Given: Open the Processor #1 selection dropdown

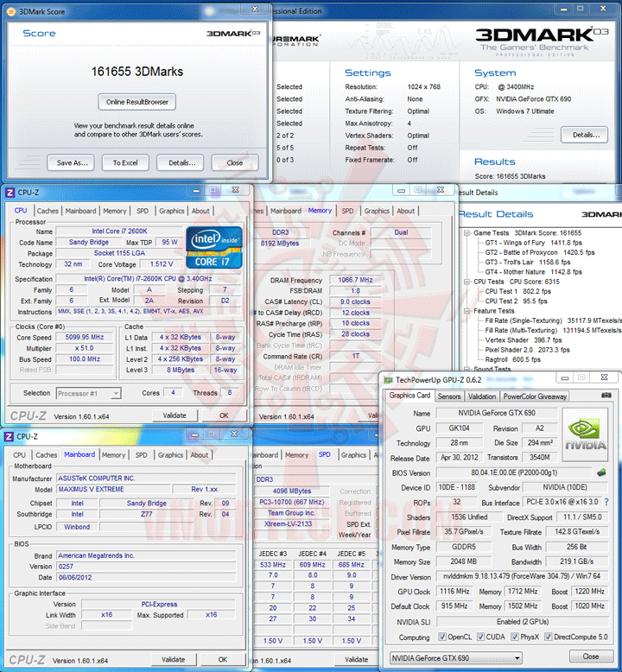Looking at the screenshot, I should coord(89,393).
